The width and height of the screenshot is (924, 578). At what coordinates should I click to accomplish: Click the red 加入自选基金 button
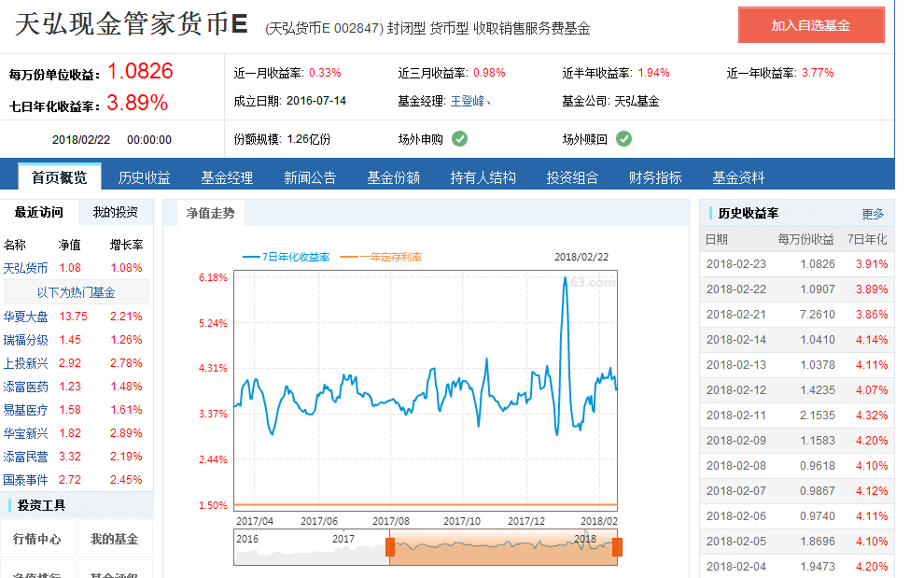coord(811,25)
